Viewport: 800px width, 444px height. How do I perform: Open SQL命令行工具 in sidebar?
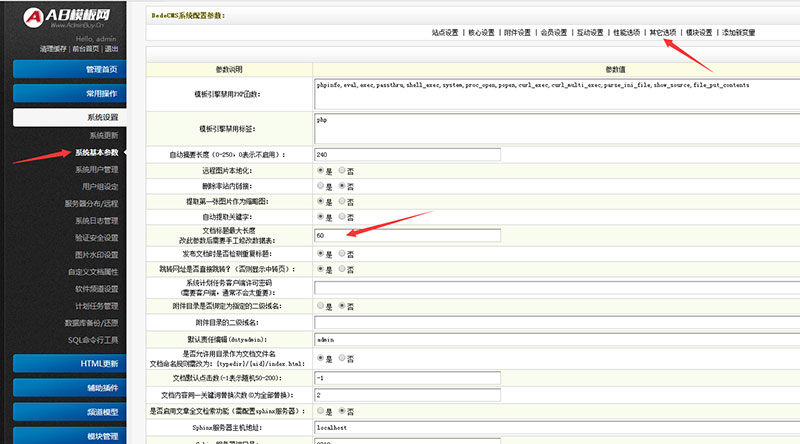93,340
